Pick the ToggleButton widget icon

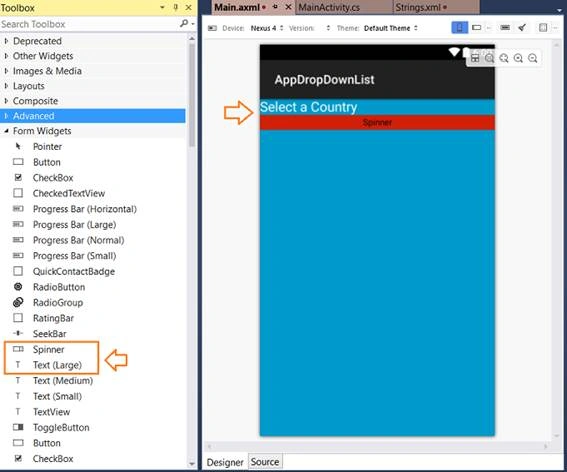click(x=18, y=427)
